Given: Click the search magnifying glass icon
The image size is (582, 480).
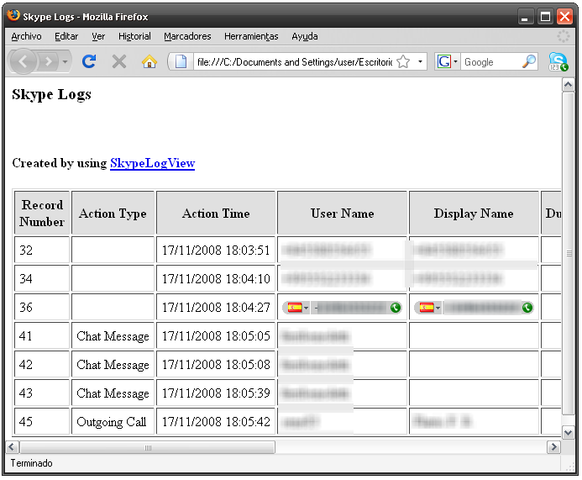Looking at the screenshot, I should [529, 62].
